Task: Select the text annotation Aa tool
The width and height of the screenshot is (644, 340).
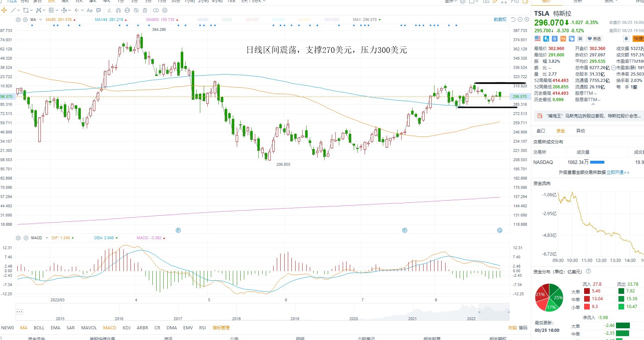Action: 90,10
